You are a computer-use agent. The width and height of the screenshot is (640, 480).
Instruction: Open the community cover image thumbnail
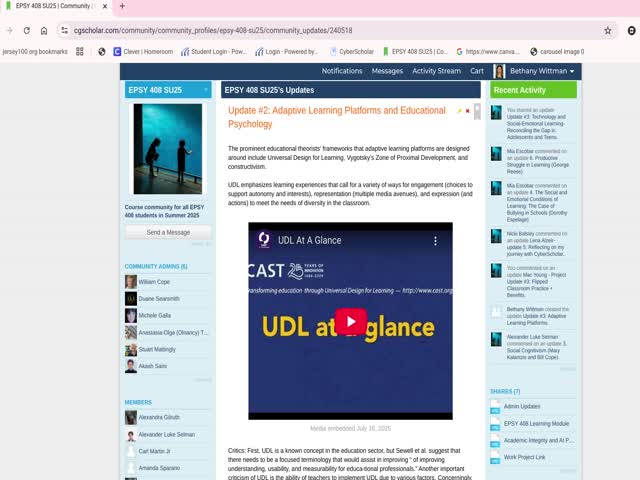[x=168, y=149]
